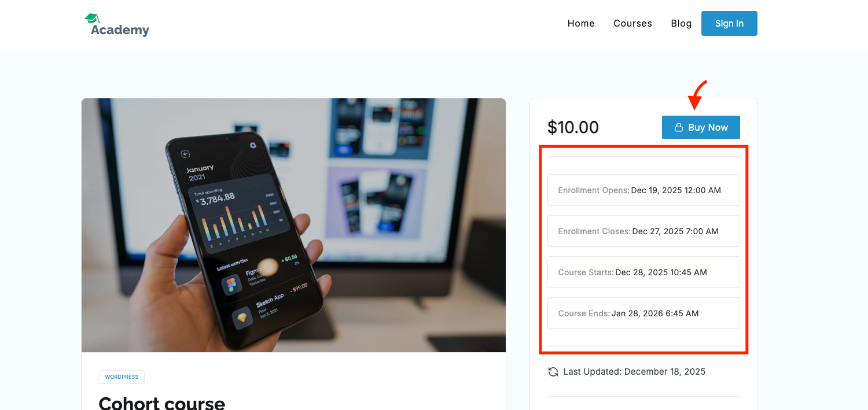
Task: Open the Blog menu link
Action: [681, 23]
